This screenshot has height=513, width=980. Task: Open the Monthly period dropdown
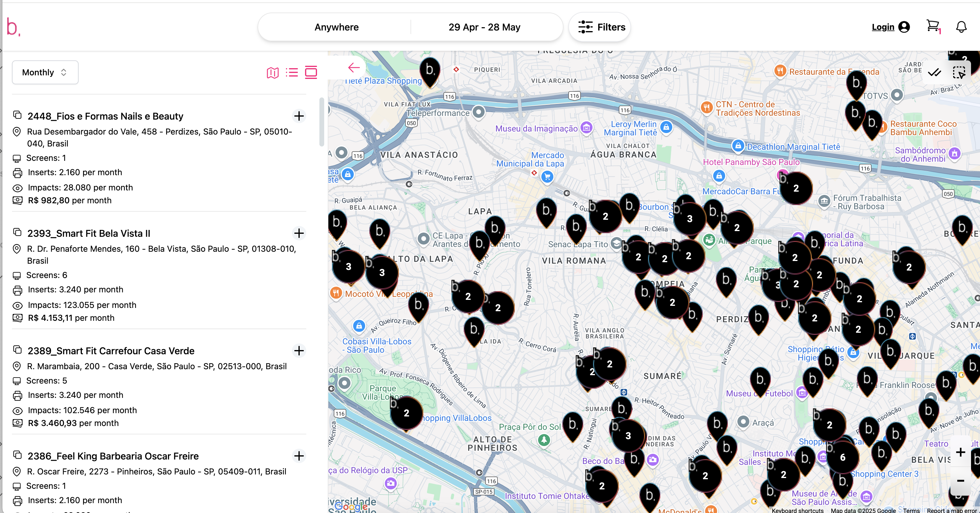[x=45, y=72]
